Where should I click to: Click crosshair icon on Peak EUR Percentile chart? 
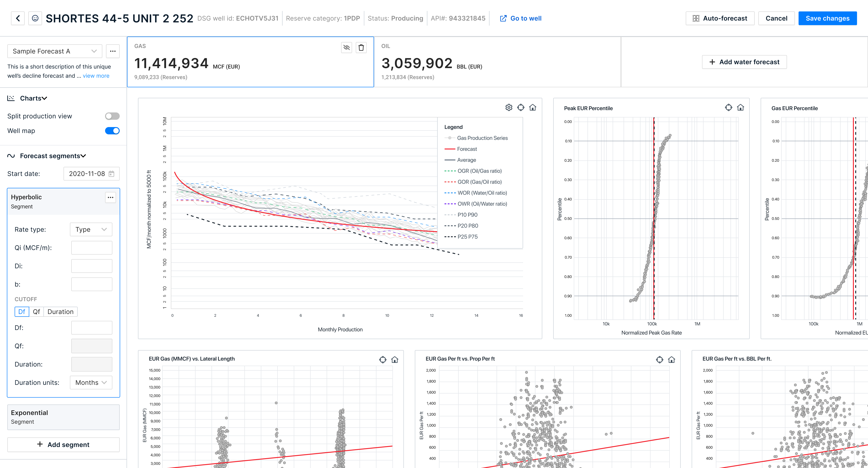[x=728, y=107]
